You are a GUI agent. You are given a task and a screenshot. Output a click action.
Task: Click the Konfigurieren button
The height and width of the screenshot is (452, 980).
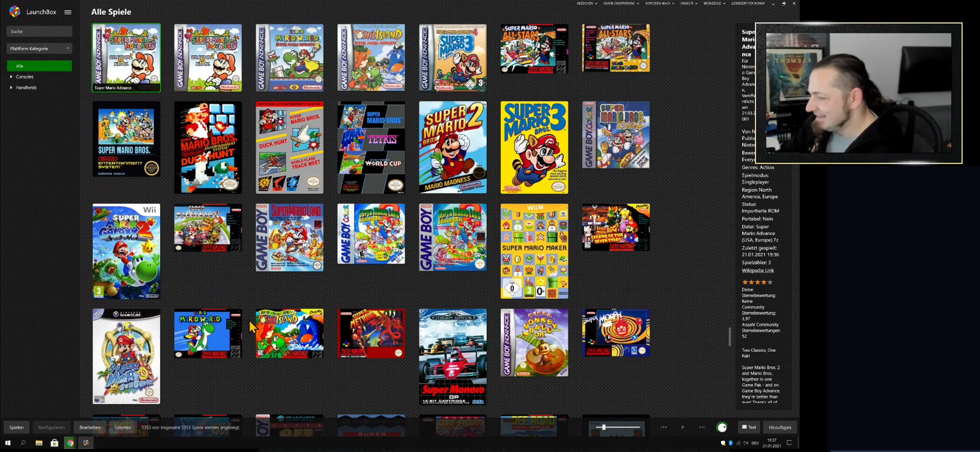click(x=51, y=427)
